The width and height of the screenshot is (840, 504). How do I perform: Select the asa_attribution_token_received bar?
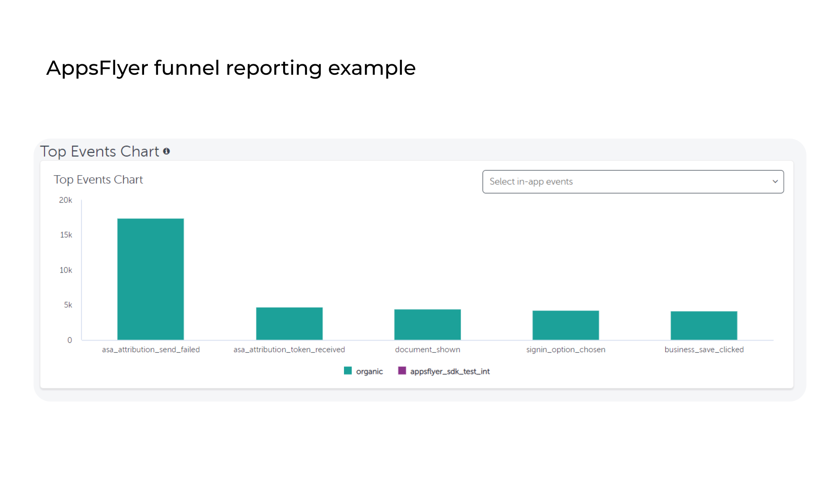(x=289, y=323)
